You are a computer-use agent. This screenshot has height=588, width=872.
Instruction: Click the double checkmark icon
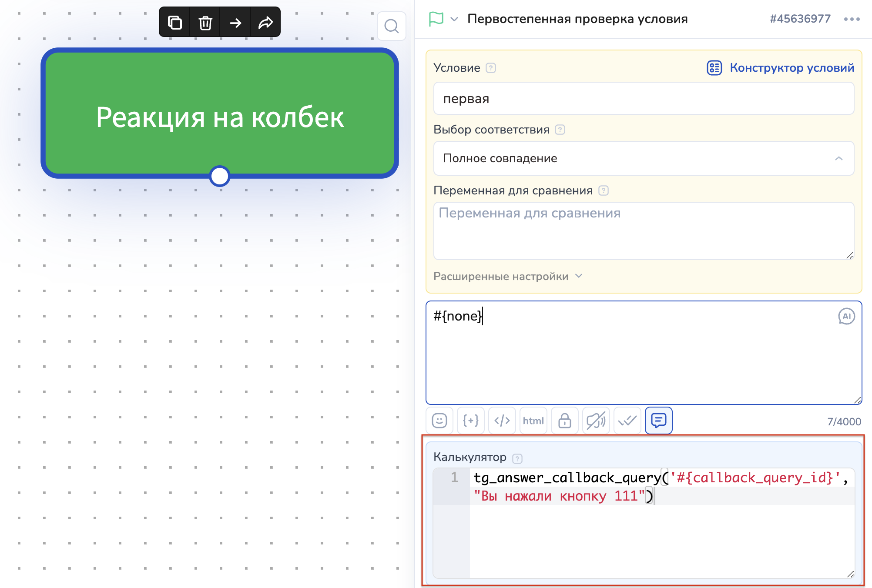tap(627, 421)
